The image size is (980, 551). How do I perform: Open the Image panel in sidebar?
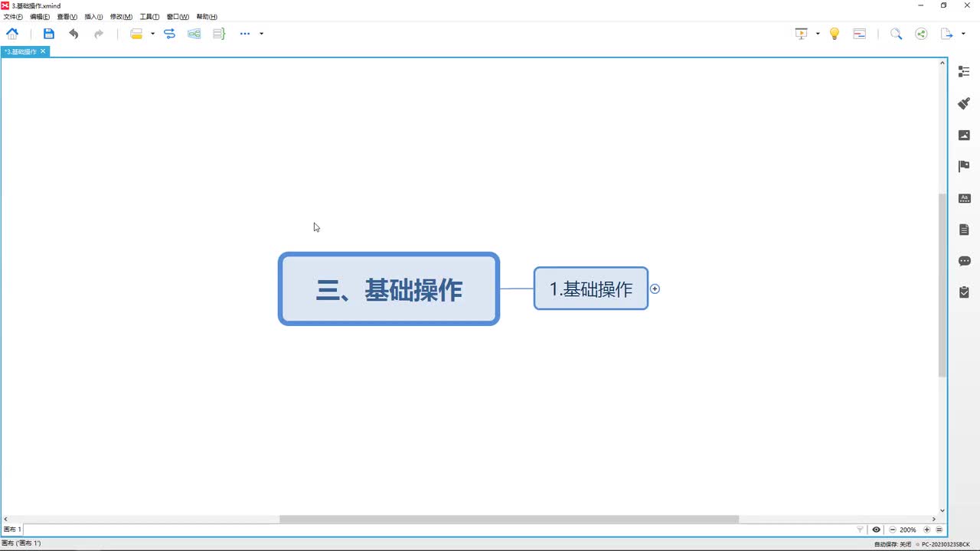click(x=965, y=135)
